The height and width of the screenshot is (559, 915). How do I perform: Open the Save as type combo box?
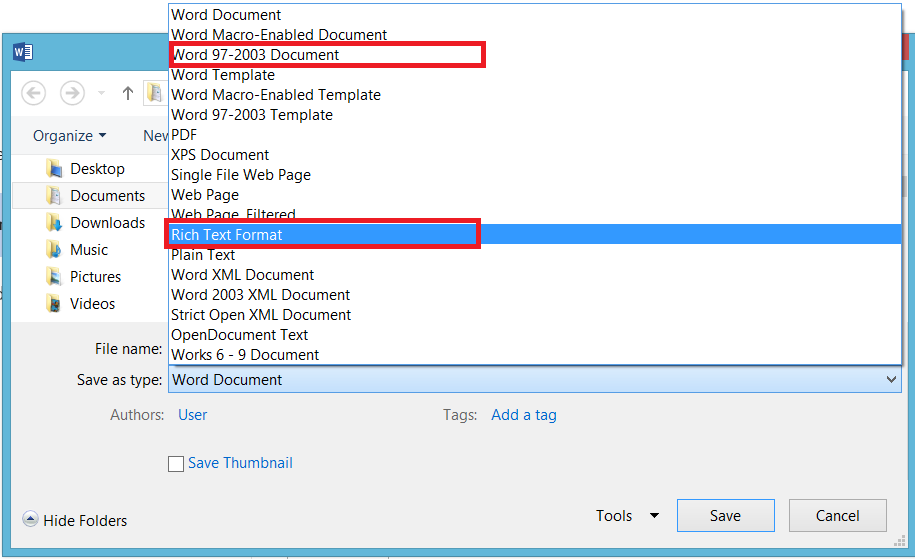(x=535, y=379)
